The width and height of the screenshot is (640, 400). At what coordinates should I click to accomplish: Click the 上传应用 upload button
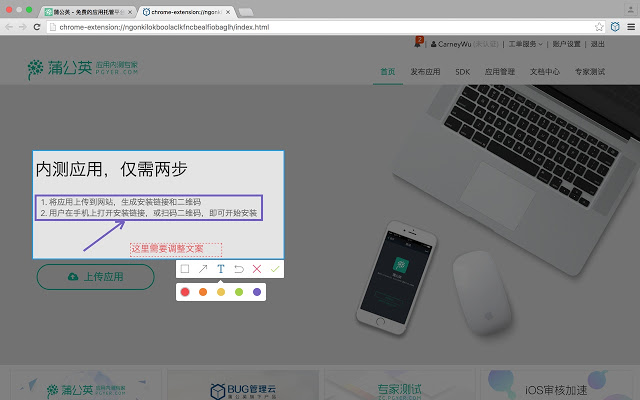click(96, 277)
